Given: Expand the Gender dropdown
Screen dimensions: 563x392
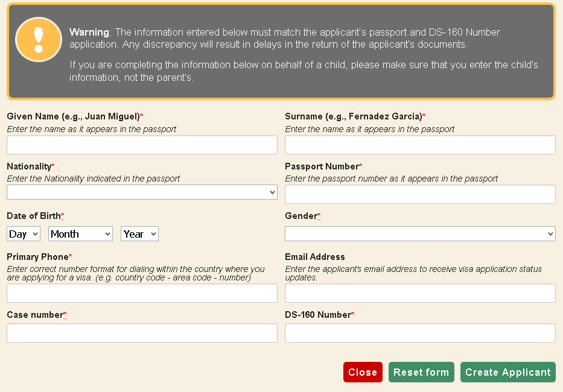Looking at the screenshot, I should (420, 234).
